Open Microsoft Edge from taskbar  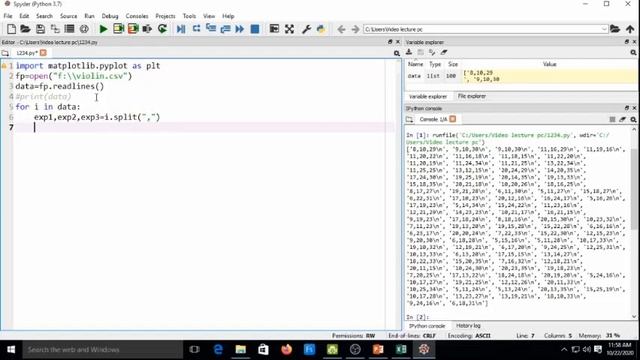(x=218, y=349)
